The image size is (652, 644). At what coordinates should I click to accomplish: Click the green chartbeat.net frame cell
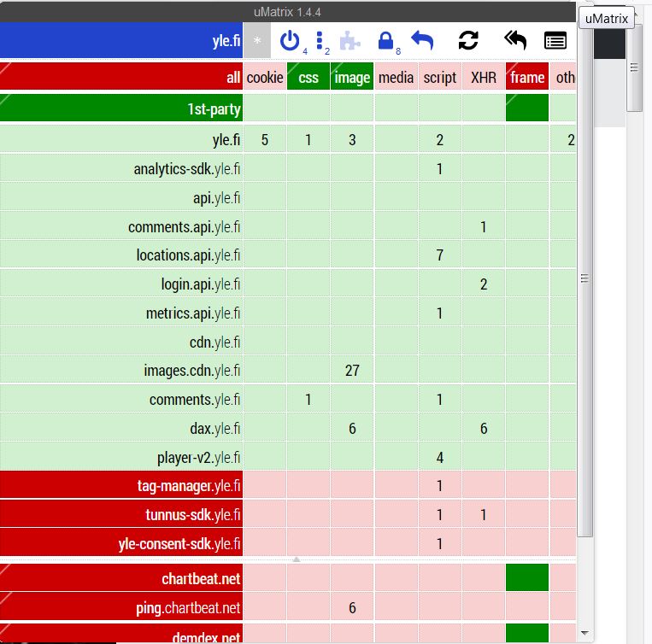[x=527, y=577]
